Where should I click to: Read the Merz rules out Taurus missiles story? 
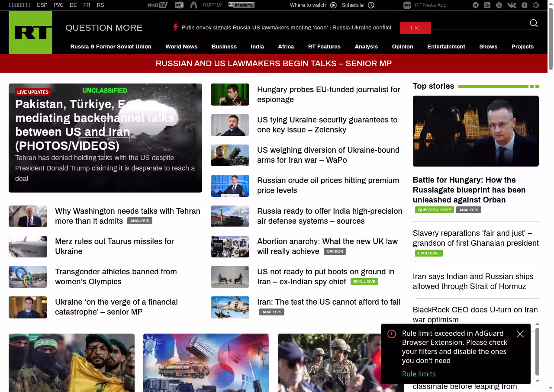[x=114, y=246]
